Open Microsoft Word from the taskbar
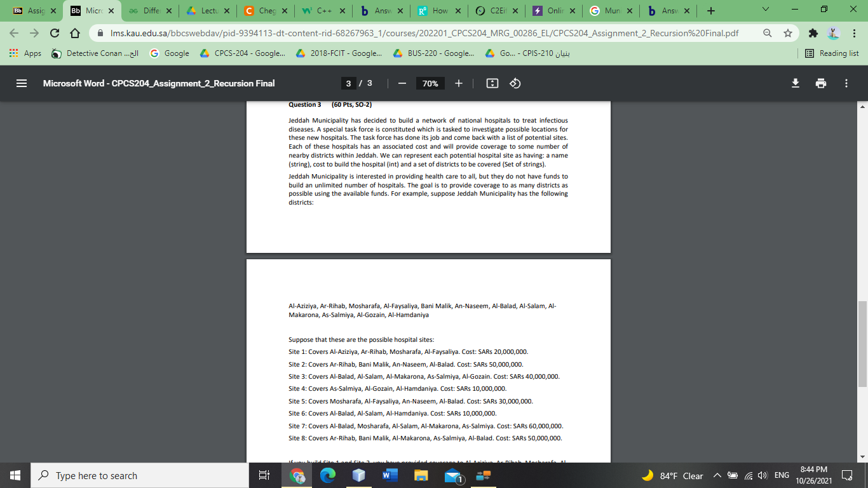Screen dimensions: 868x488 tap(390, 475)
